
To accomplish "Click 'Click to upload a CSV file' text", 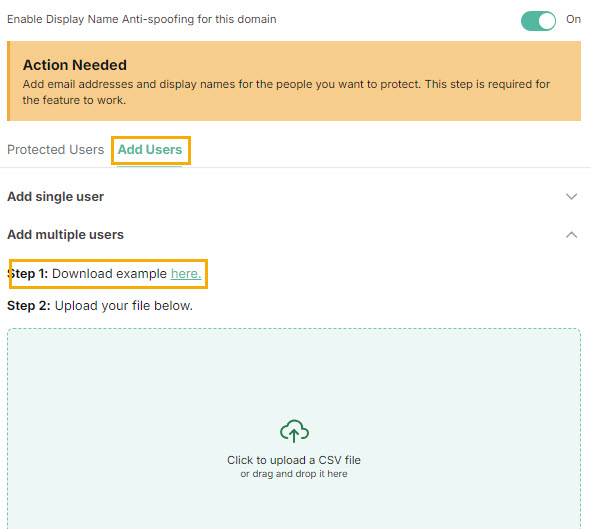I will [294, 460].
